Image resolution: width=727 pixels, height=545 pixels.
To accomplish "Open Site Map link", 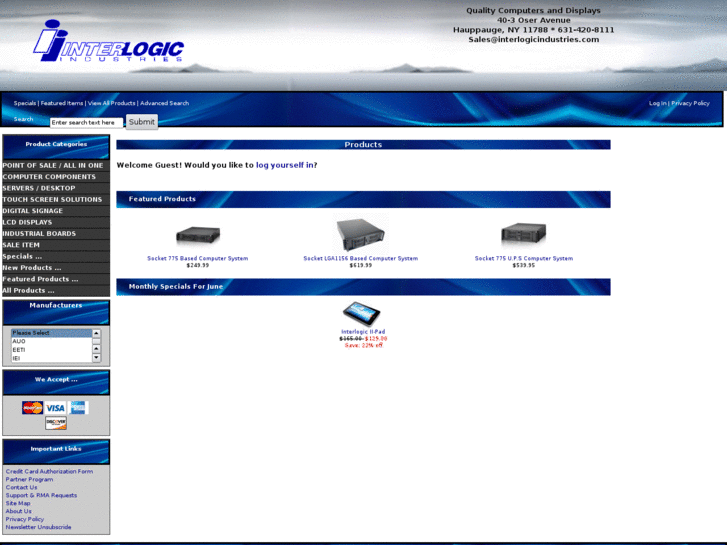I will [18, 503].
